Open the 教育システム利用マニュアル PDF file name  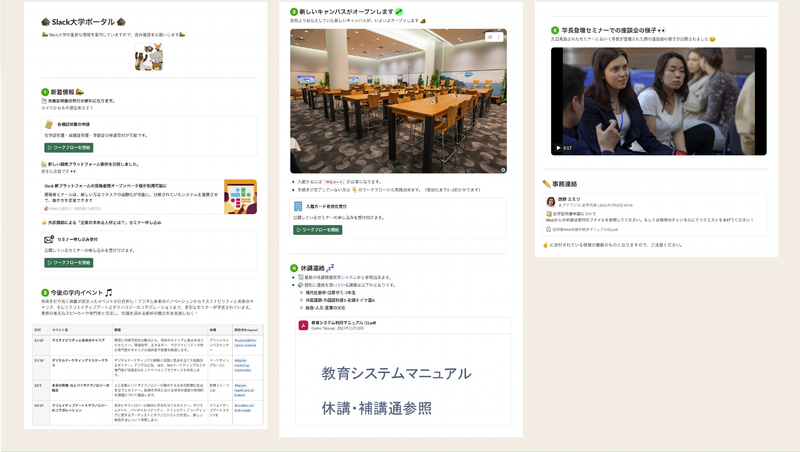tap(343, 323)
